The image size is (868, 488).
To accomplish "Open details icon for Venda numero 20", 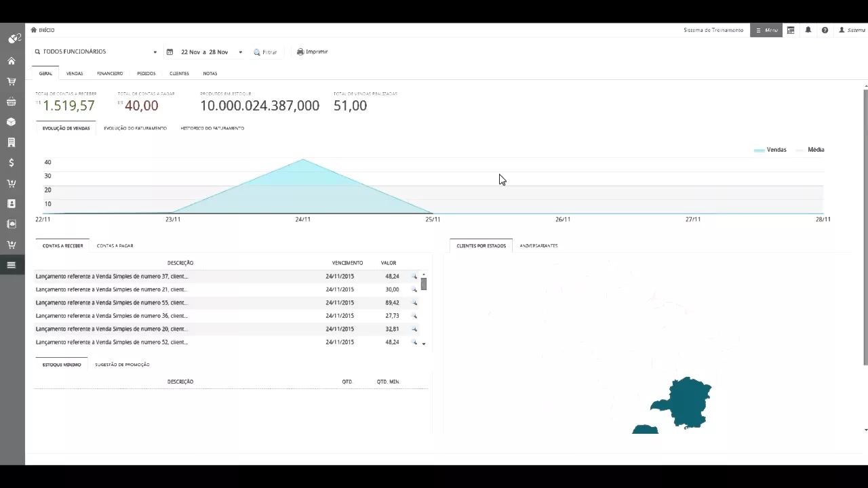I will tap(414, 329).
